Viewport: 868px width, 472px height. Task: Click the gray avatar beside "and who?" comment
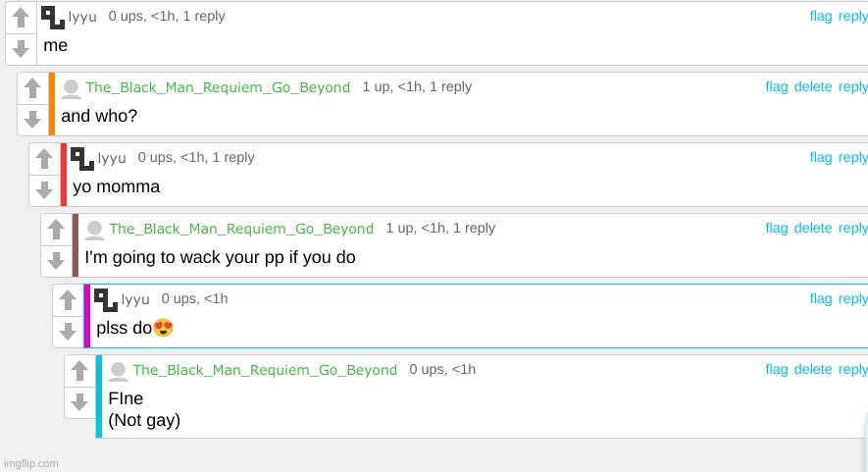tap(72, 88)
